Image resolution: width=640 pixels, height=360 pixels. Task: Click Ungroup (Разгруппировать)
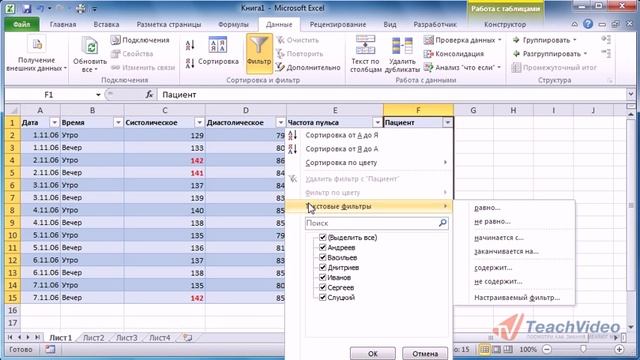[x=549, y=53]
